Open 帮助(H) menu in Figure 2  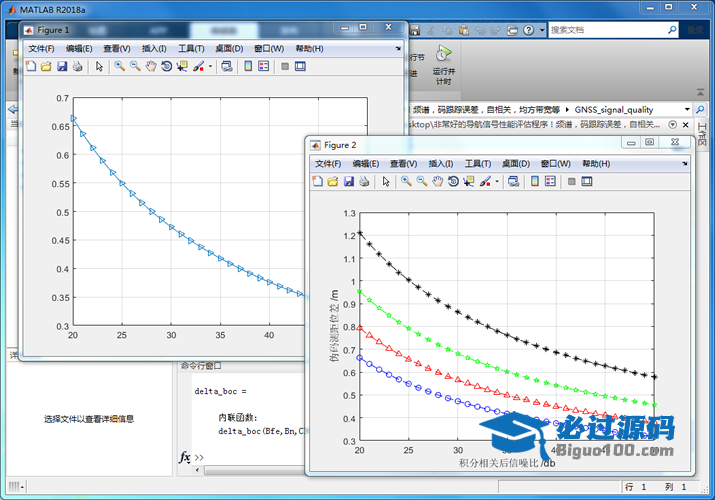coord(596,163)
